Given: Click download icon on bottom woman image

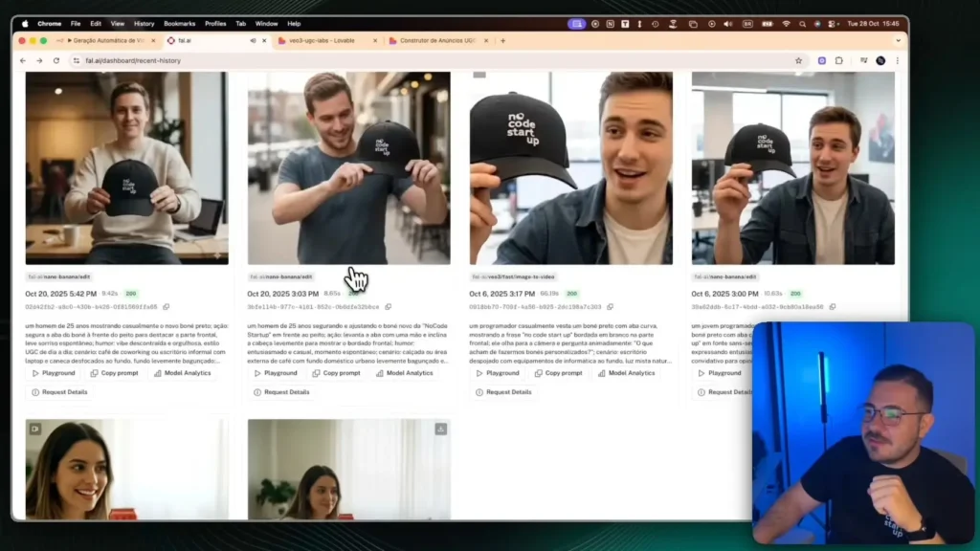Looking at the screenshot, I should click(440, 430).
